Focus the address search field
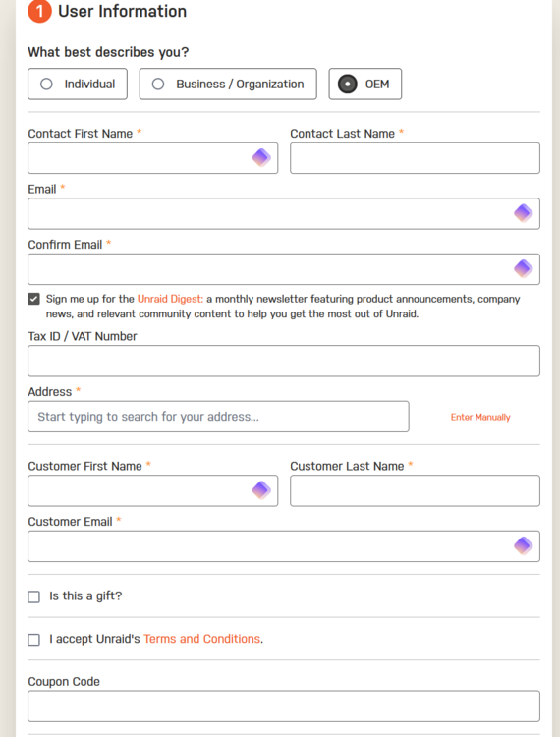560x737 pixels. click(x=218, y=417)
